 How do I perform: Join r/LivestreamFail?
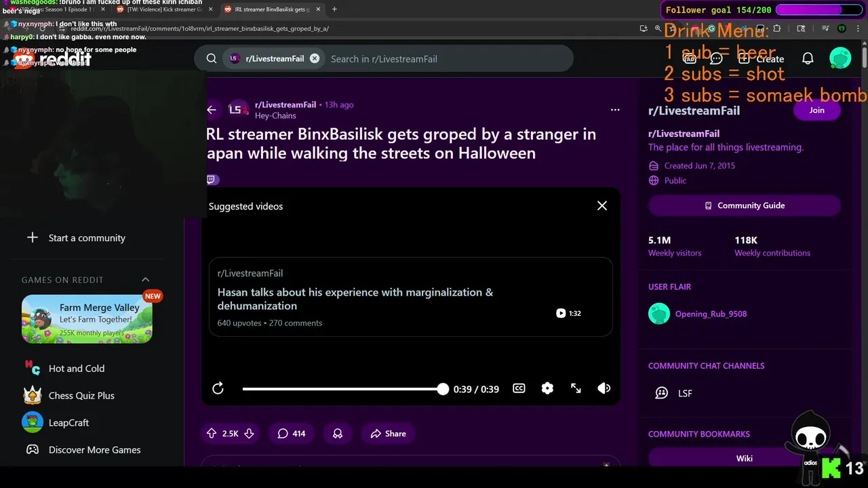[816, 110]
